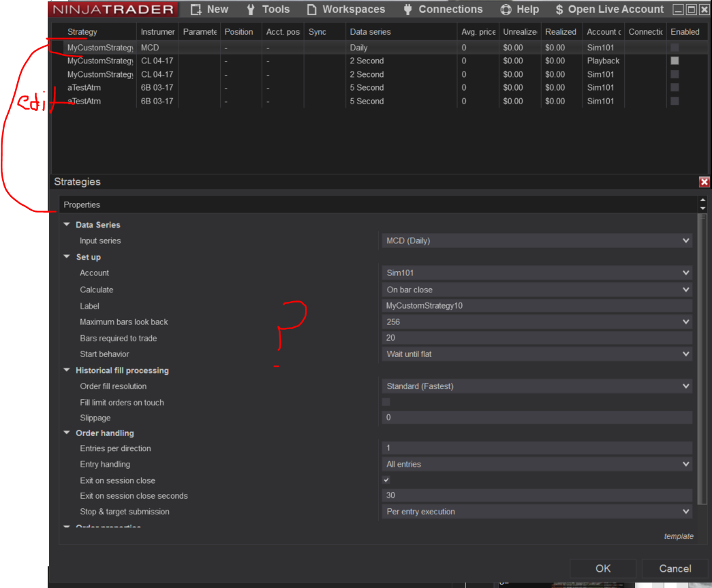The image size is (712, 588).
Task: Click the Help lifebuoy icon
Action: pyautogui.click(x=506, y=10)
